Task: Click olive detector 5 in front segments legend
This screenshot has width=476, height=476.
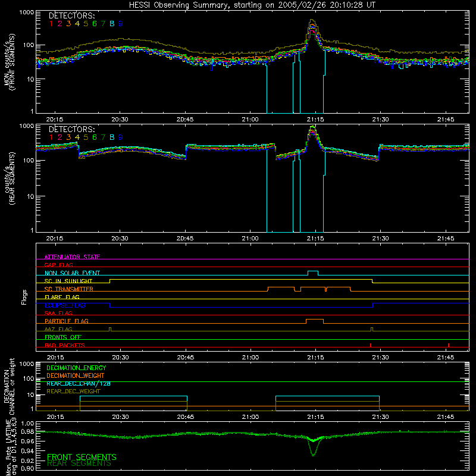Action: click(x=86, y=24)
